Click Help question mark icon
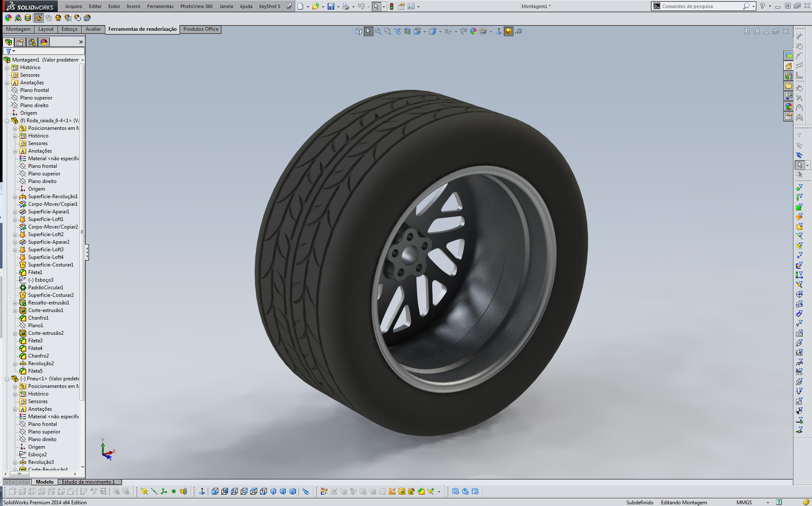 762,6
